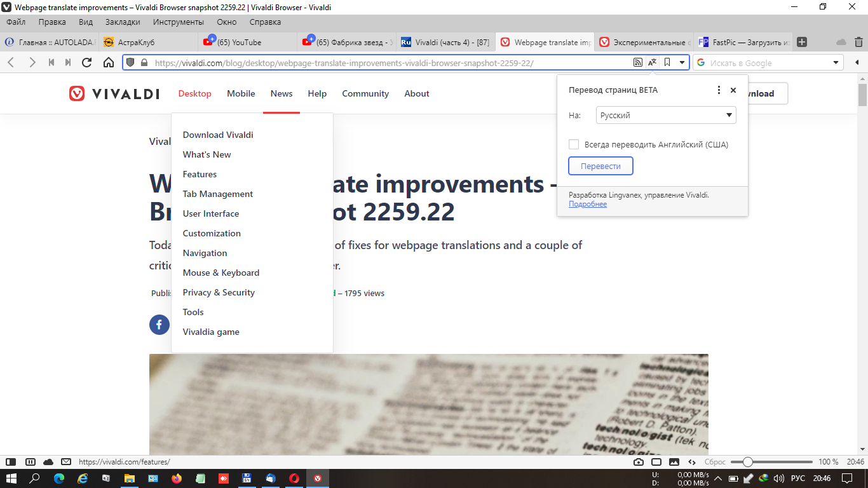Reload the current page

tap(87, 62)
